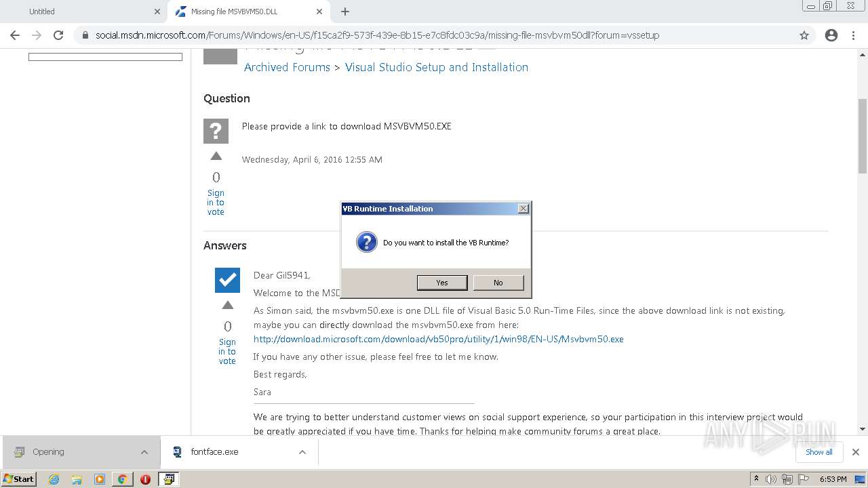Click the question date text April 6, 2016
This screenshot has height=488, width=868.
312,160
